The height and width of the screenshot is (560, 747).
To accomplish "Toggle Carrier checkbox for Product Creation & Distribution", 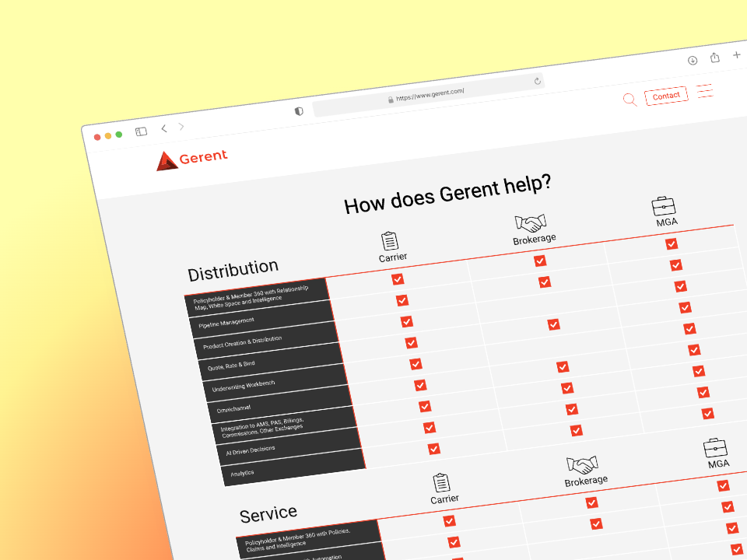I will (407, 321).
